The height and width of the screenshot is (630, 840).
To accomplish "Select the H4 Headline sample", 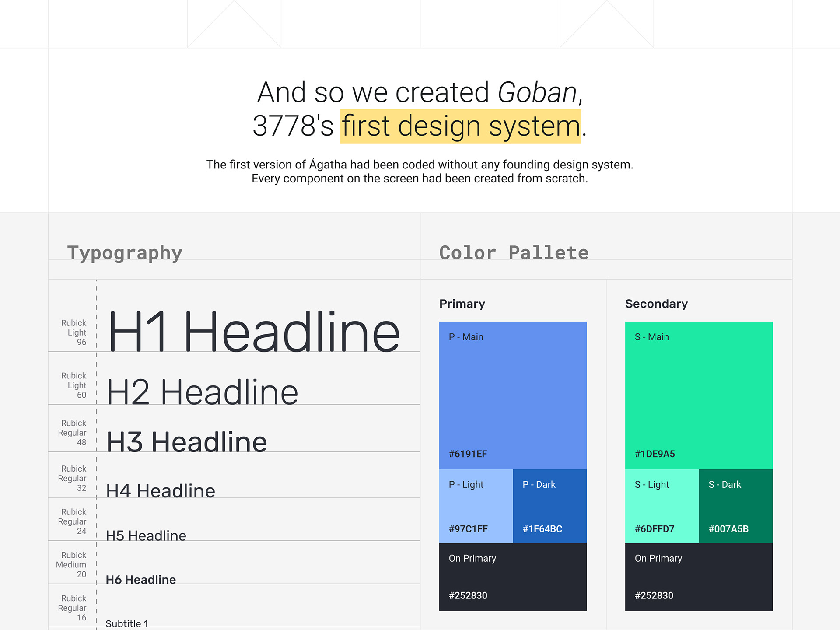I will 161,491.
